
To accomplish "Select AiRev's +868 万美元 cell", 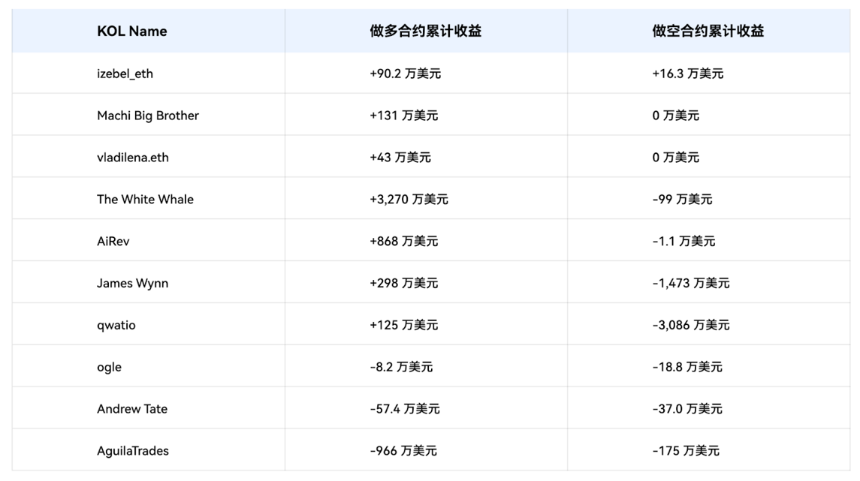I will tap(403, 241).
